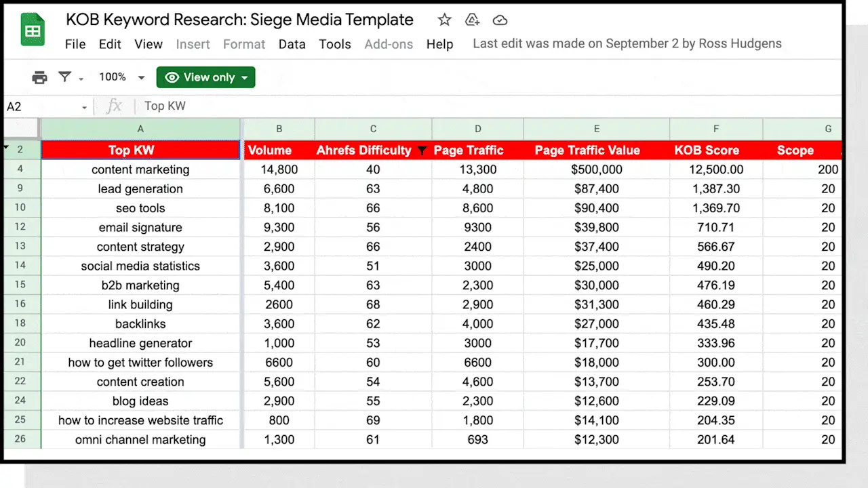
Task: Click the move to Drive folder icon
Action: 473,20
